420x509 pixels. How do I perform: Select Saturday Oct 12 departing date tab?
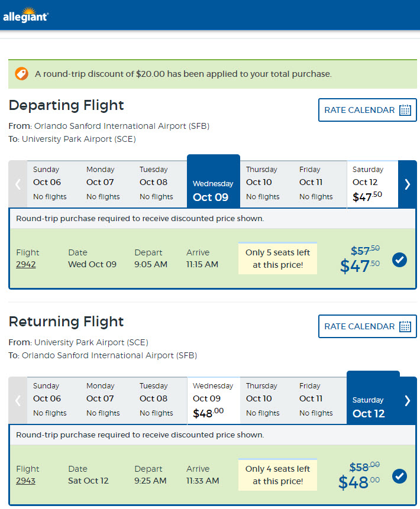click(x=372, y=184)
